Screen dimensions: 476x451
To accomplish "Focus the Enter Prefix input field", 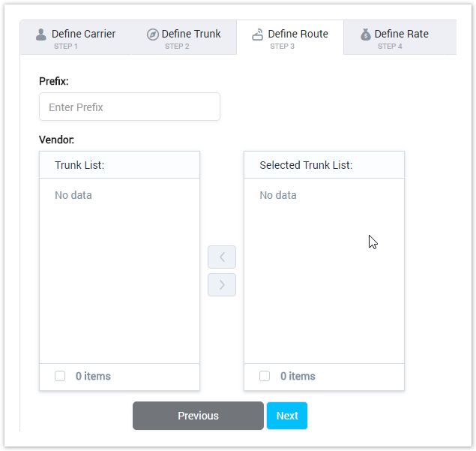I will (130, 107).
